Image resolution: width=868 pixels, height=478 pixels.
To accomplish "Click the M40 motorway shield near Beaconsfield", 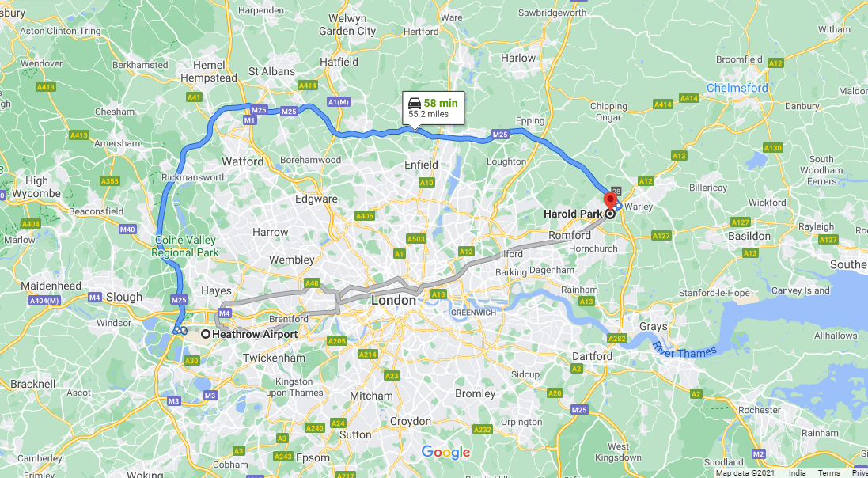I will [x=128, y=229].
